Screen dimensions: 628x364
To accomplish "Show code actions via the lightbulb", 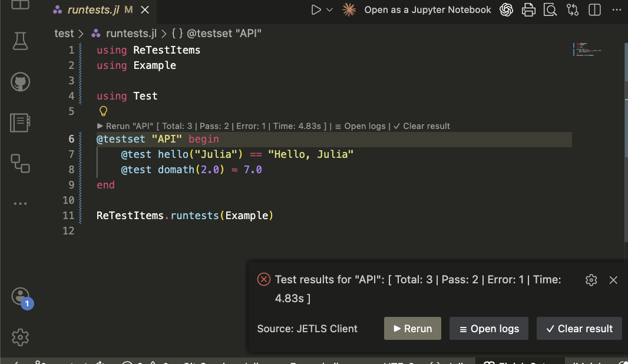I will pos(103,111).
